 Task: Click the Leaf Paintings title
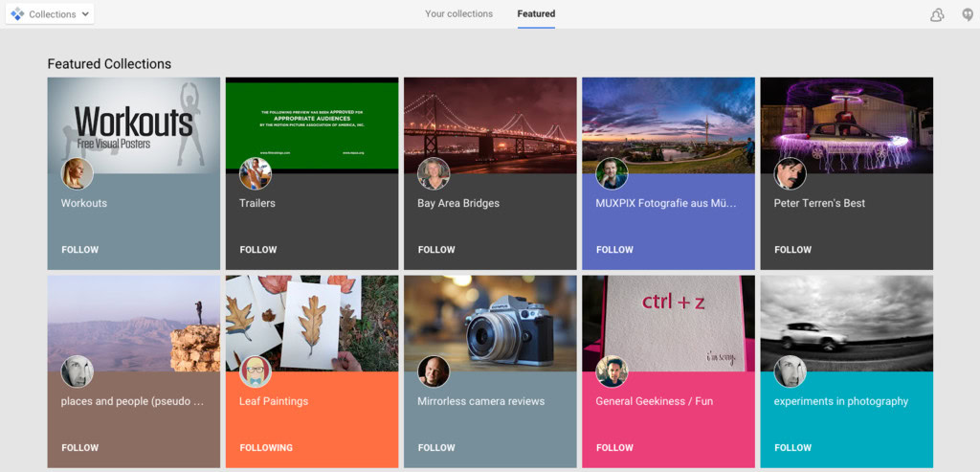coord(273,401)
